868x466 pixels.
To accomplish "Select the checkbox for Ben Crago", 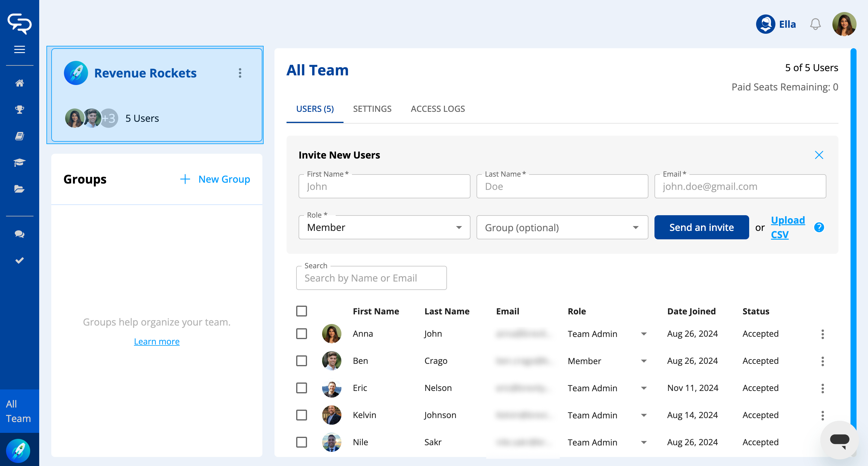I will (x=302, y=361).
